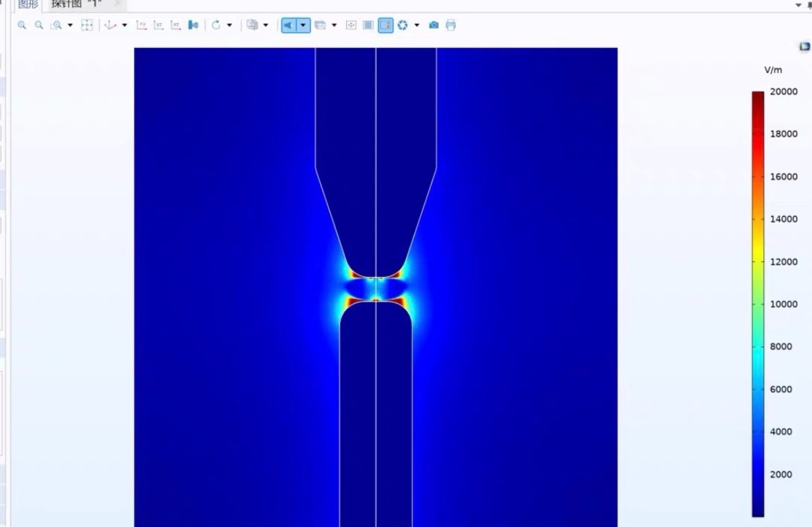The image size is (812, 527).
Task: Click the overlapping windows view icon
Action: click(x=320, y=25)
